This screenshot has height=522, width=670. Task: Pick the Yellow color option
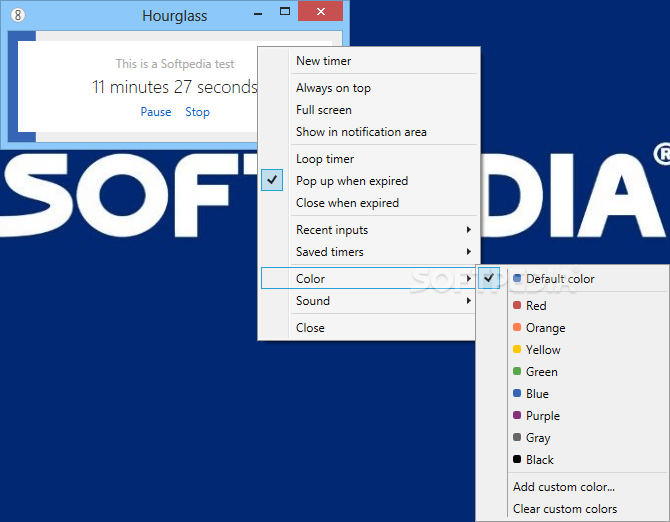point(572,349)
